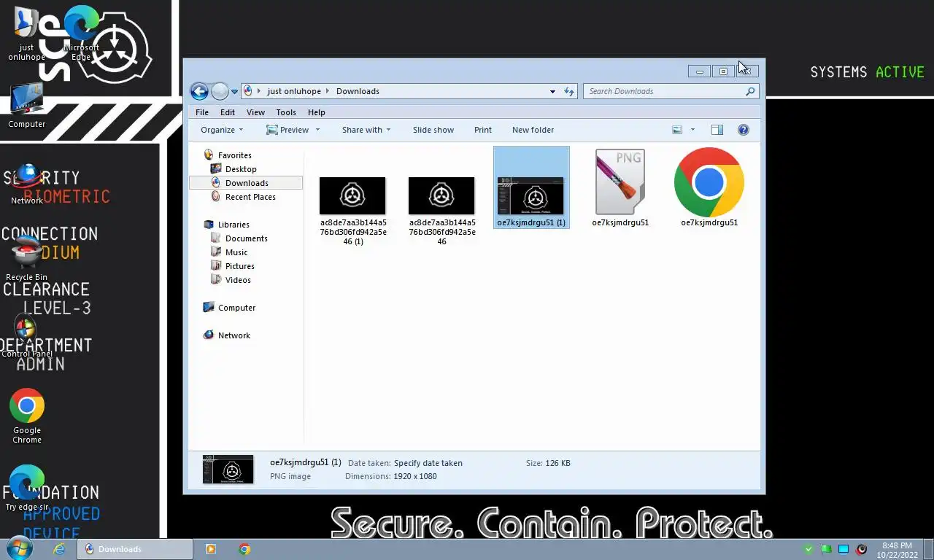Open Recent Places in navigation pane
This screenshot has height=560, width=934.
click(250, 197)
